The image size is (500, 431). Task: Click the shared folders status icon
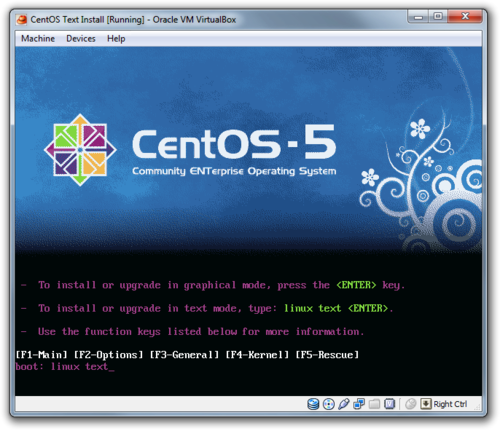[x=374, y=404]
